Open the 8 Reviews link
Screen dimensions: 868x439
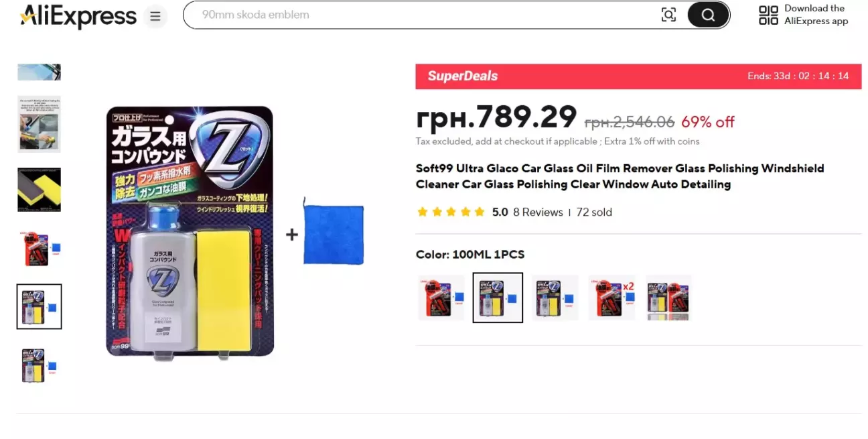538,212
